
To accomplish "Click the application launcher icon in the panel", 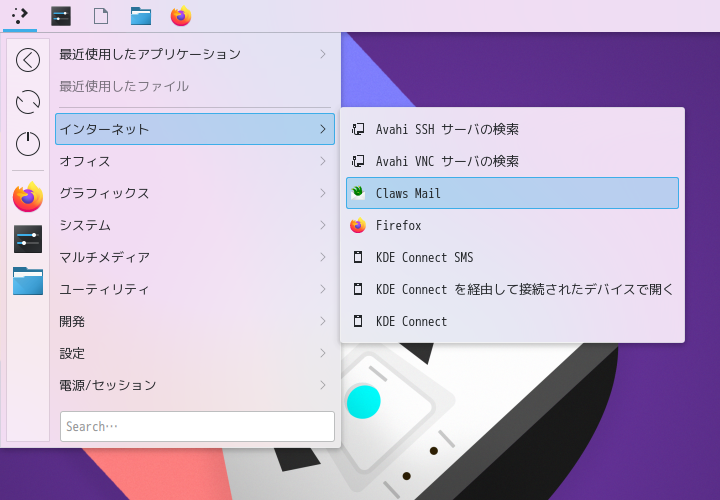I will pyautogui.click(x=20, y=16).
